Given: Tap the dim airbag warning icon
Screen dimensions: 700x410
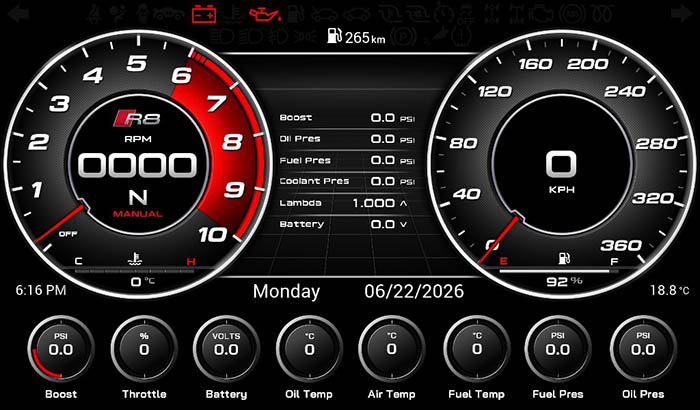Looking at the screenshot, I should 118,14.
